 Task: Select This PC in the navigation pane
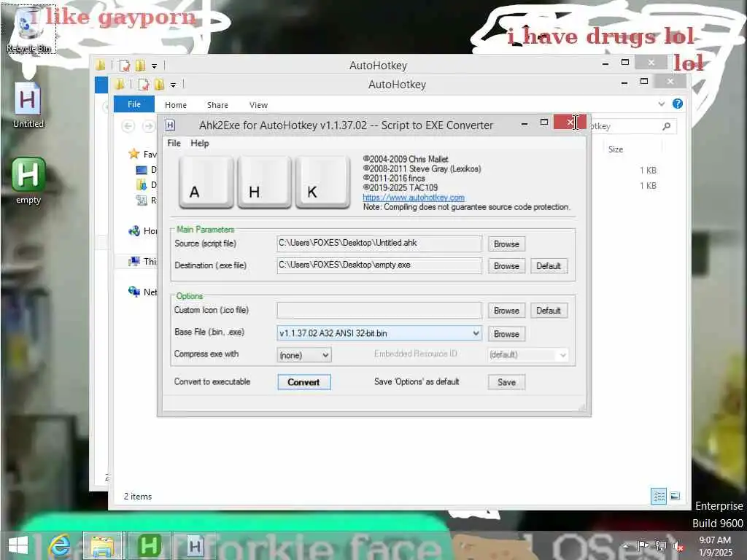click(x=142, y=262)
